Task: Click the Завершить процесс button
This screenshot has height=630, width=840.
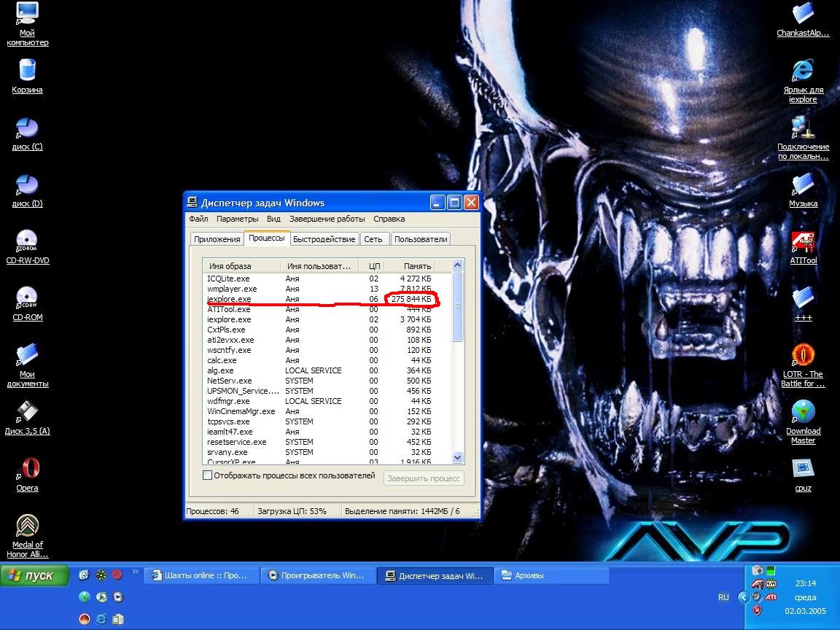Action: (424, 478)
